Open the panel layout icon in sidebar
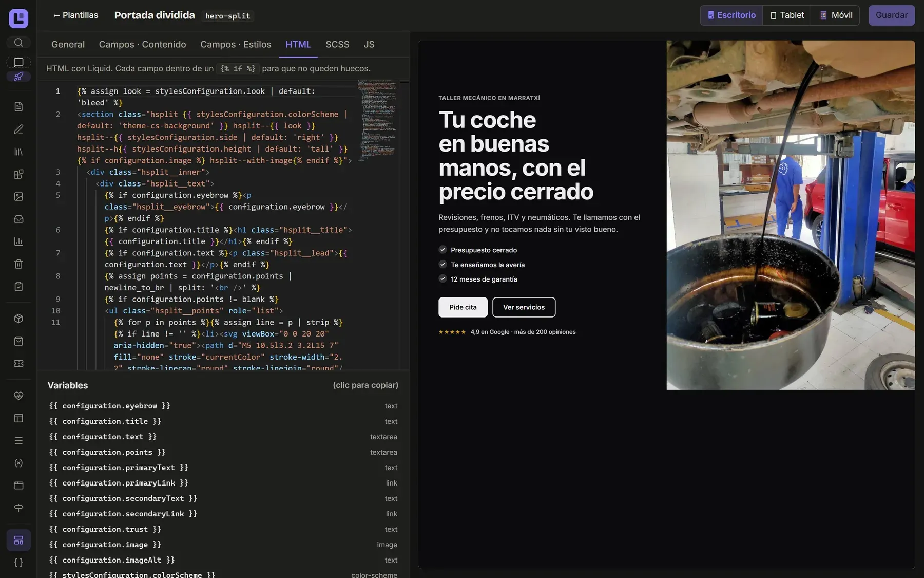The image size is (924, 578). 18,418
